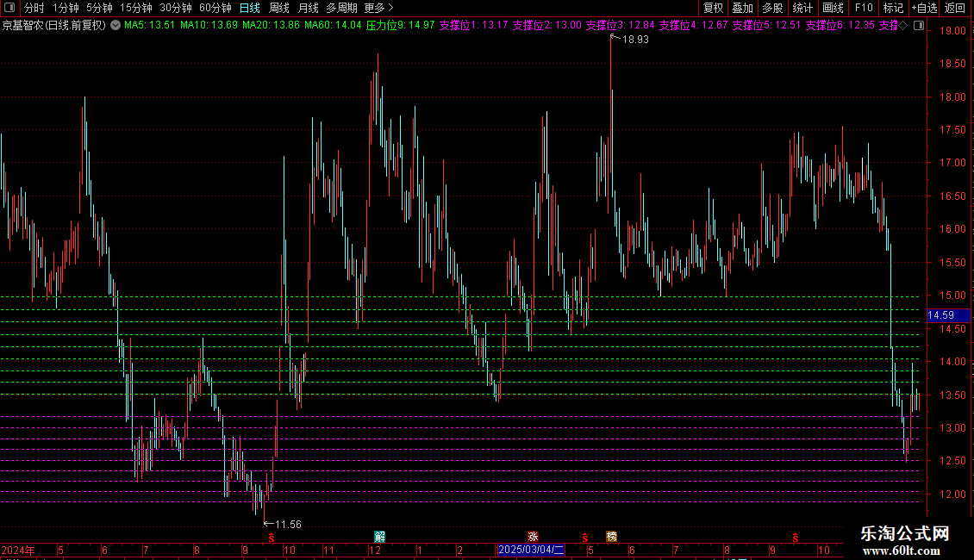The width and height of the screenshot is (974, 560).
Task: Click the 16.00 price axis label
Action: coord(952,229)
